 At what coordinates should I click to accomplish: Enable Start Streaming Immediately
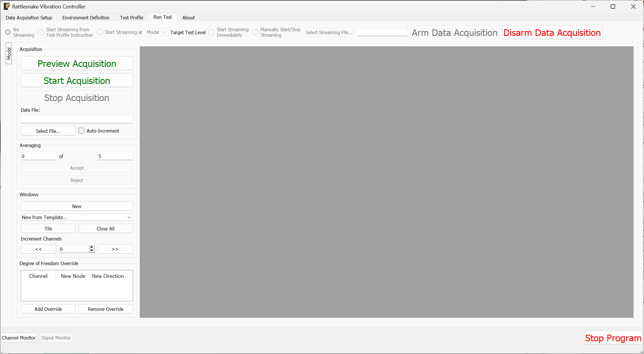pyautogui.click(x=211, y=32)
